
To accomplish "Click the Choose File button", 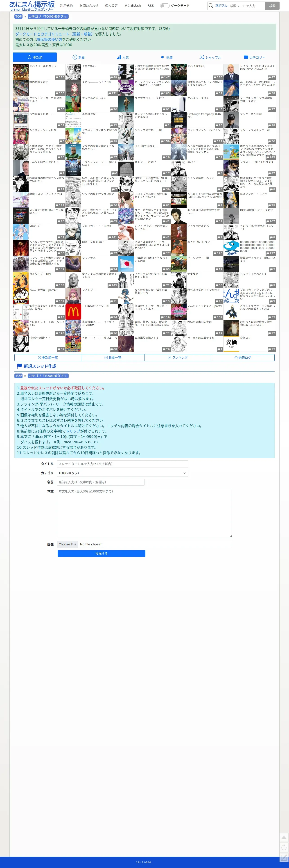I will coord(67,544).
